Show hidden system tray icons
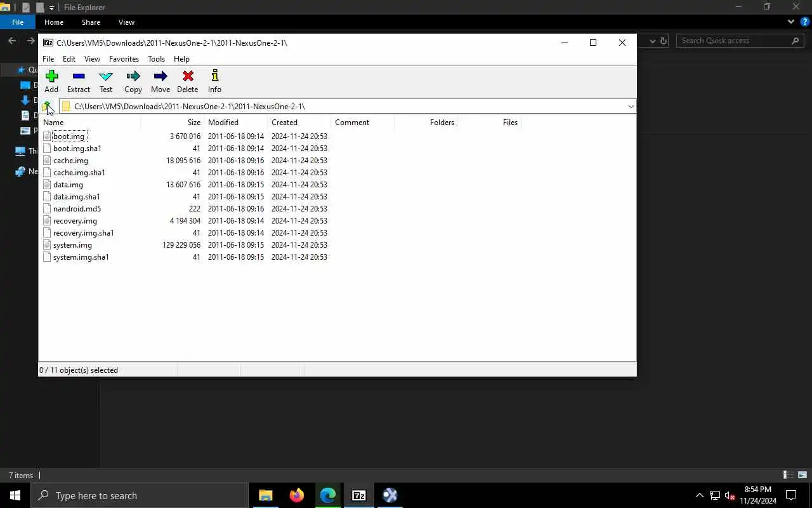Screen dimensions: 812x508 coord(699,495)
